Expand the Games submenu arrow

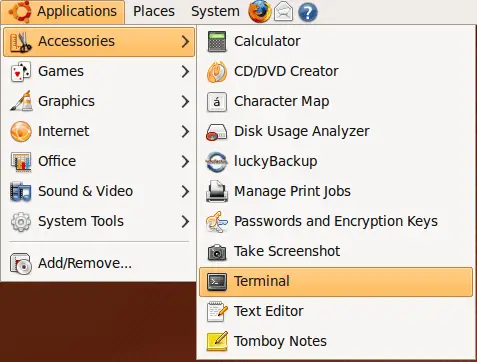click(185, 71)
